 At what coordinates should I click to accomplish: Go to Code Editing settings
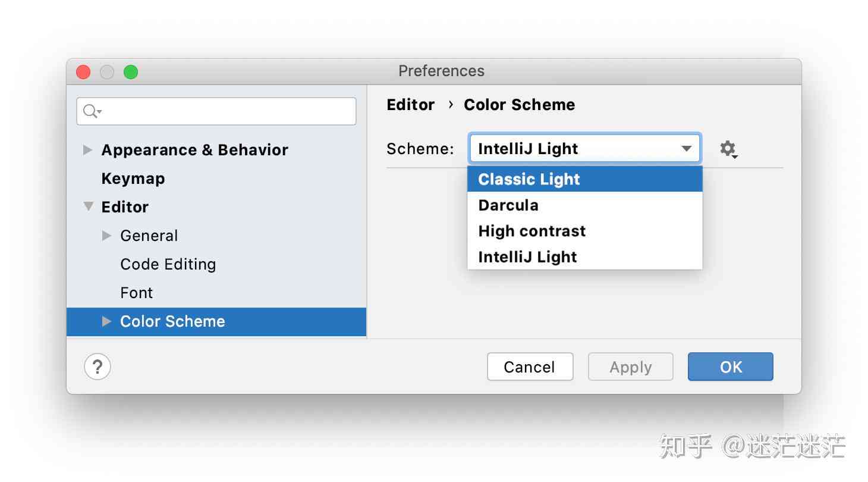coord(168,264)
